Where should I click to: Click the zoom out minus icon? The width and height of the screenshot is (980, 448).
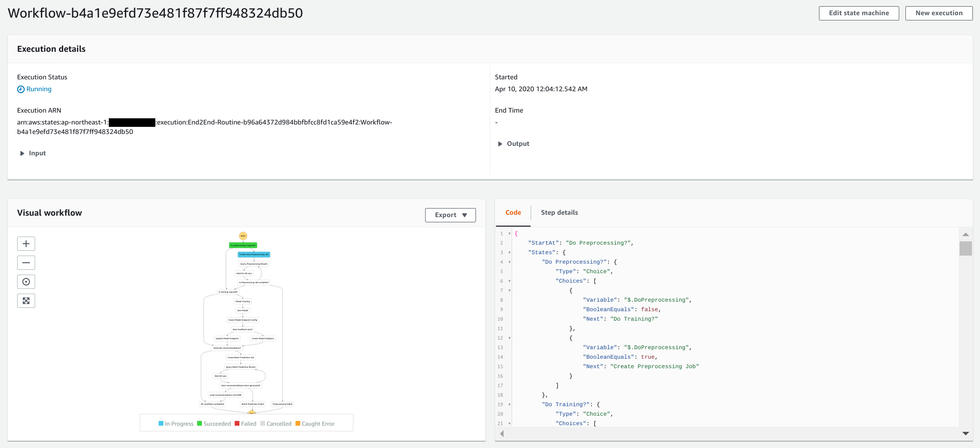click(26, 263)
